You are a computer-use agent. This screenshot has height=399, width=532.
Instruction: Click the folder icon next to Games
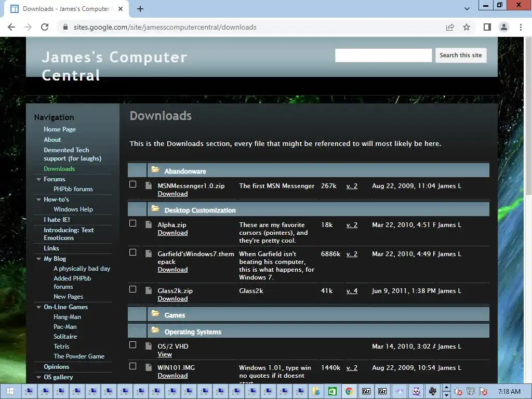(155, 313)
